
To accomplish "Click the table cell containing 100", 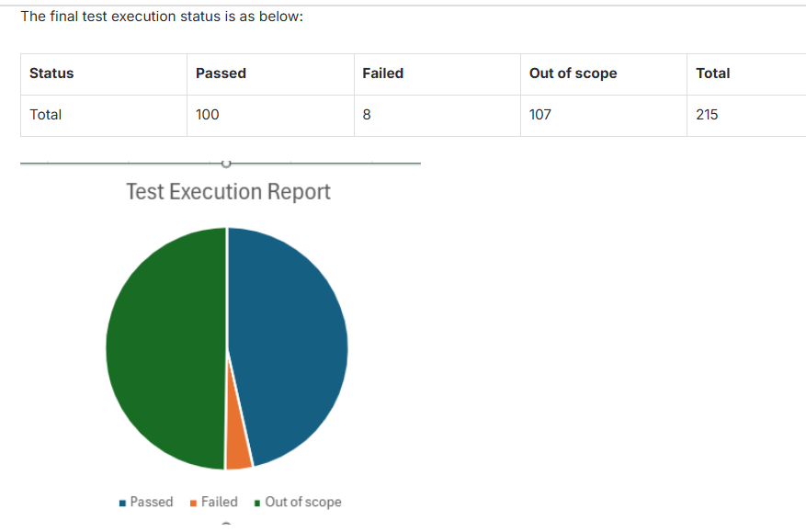I will click(270, 116).
